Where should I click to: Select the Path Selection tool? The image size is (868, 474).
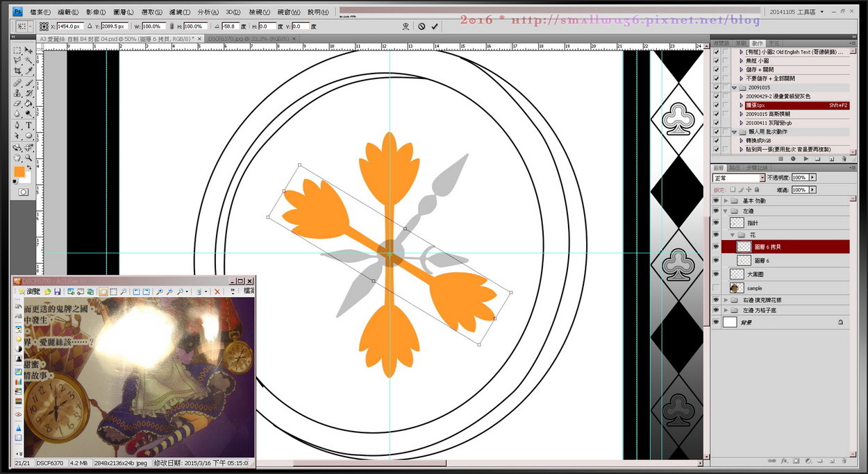(x=17, y=136)
